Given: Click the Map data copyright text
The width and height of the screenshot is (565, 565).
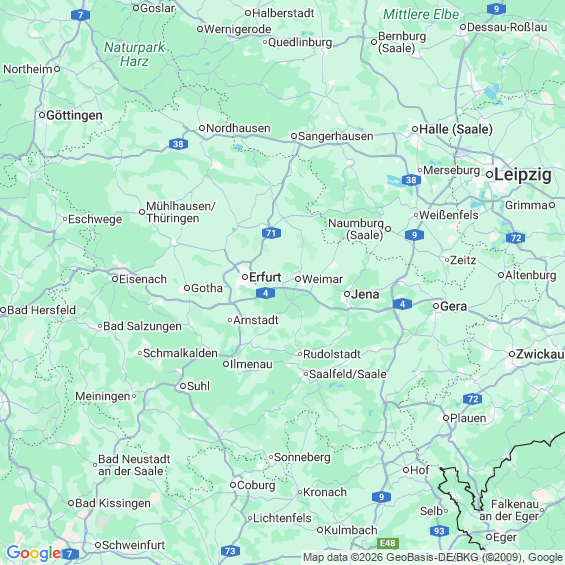Looking at the screenshot, I should (432, 557).
